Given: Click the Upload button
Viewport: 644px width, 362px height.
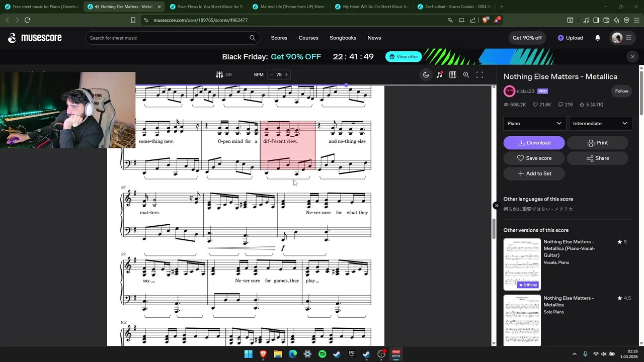Looking at the screenshot, I should click(x=570, y=38).
